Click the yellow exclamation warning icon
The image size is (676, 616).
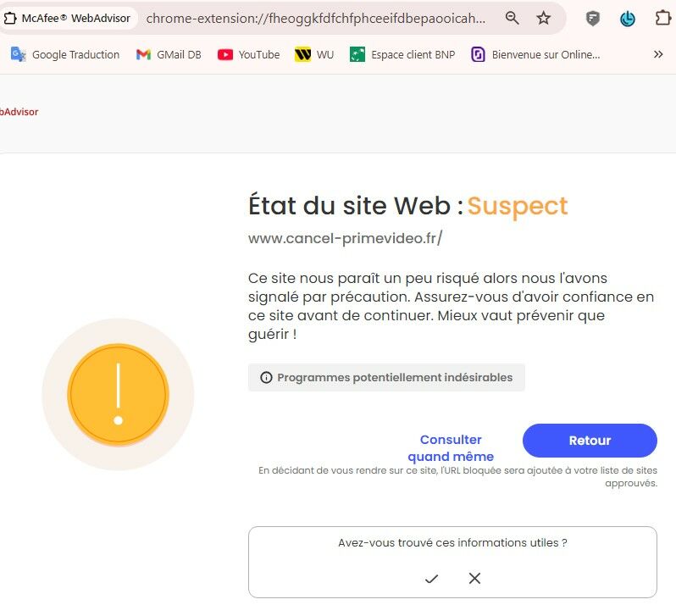coord(118,394)
